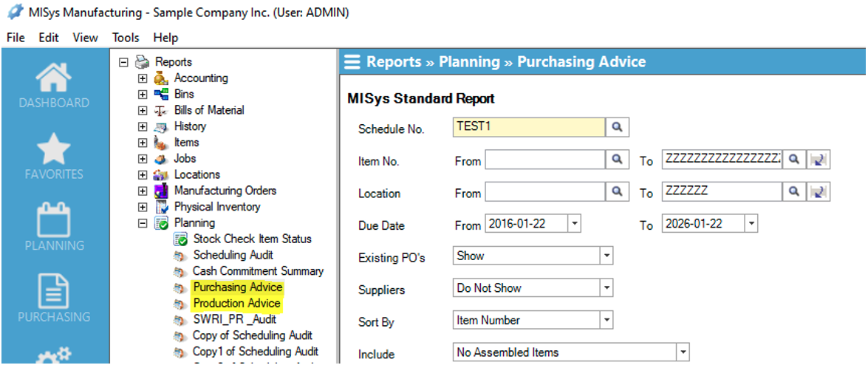Viewport: 868px width, 365px height.
Task: Click the Items icon in tree
Action: 161,143
